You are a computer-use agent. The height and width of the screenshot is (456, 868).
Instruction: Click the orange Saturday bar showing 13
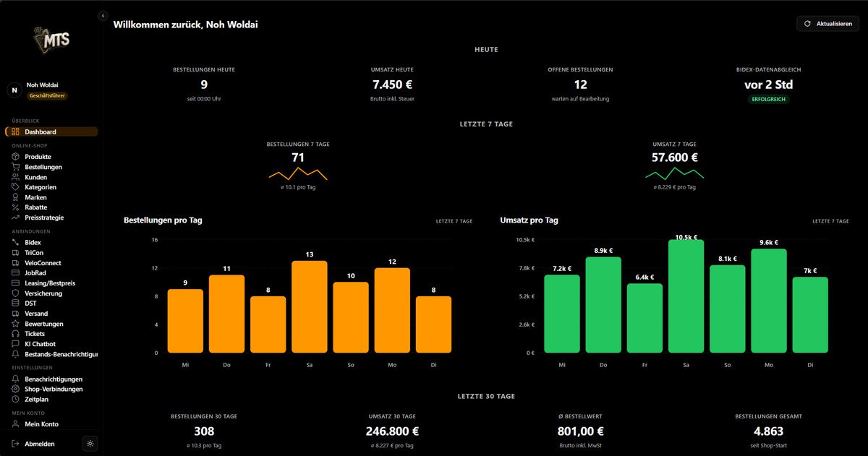pyautogui.click(x=310, y=306)
